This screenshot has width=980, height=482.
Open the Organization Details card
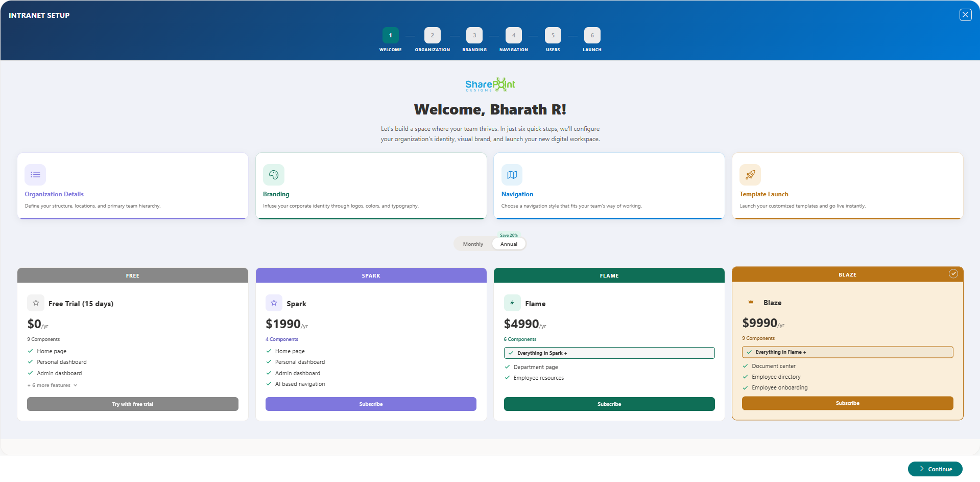(133, 186)
